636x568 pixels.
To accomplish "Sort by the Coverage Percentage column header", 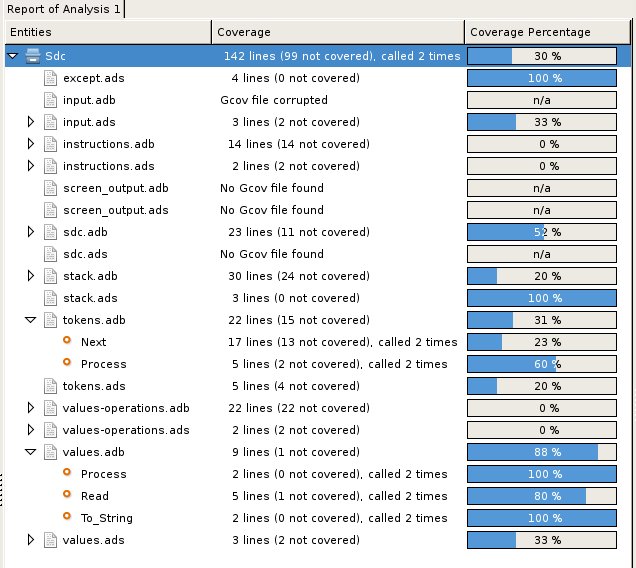I will click(x=548, y=32).
